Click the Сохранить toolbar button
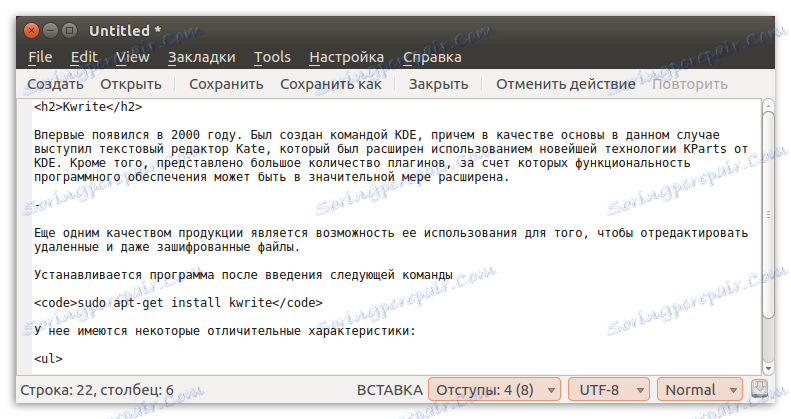 (x=226, y=84)
